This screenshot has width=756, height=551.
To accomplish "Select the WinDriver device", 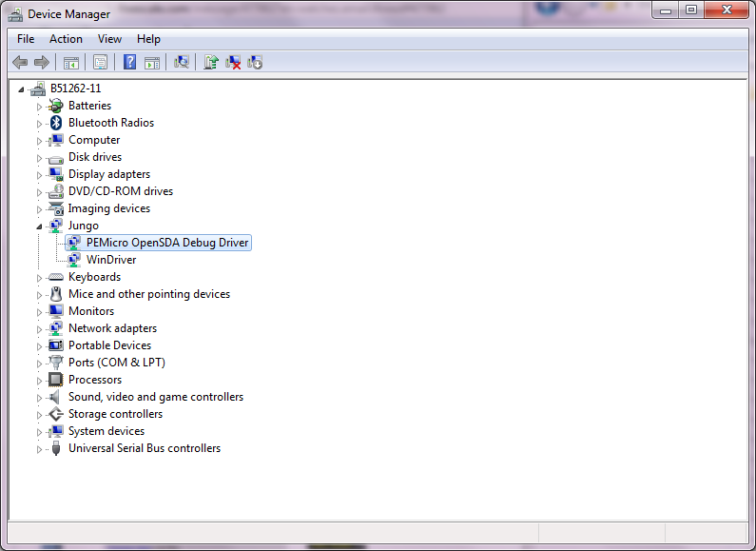I will (x=111, y=260).
